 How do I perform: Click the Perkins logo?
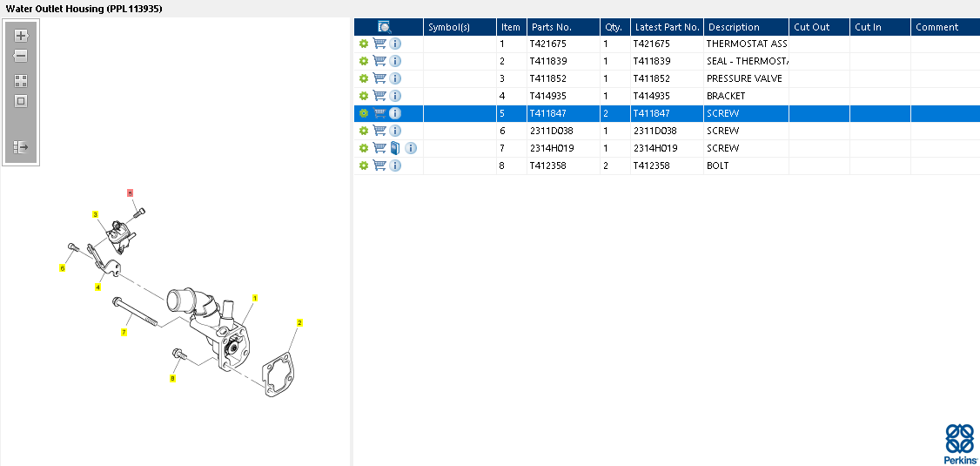959,443
